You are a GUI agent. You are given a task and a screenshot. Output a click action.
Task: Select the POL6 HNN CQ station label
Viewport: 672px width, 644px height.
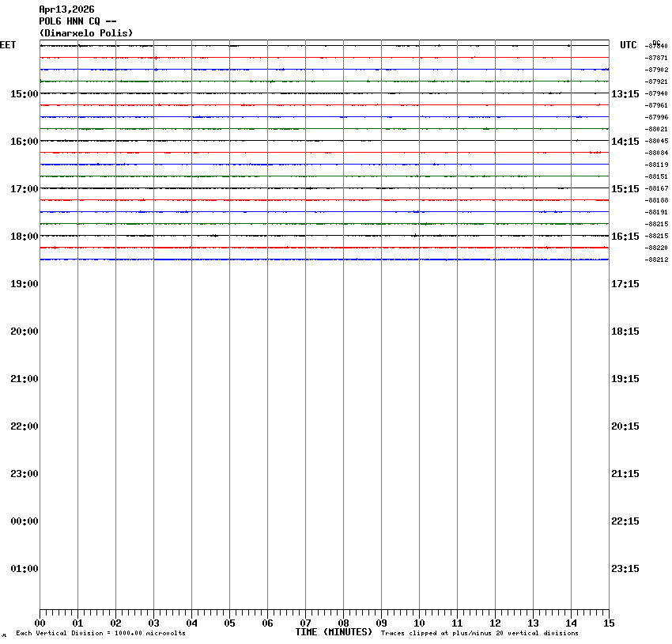coord(77,21)
